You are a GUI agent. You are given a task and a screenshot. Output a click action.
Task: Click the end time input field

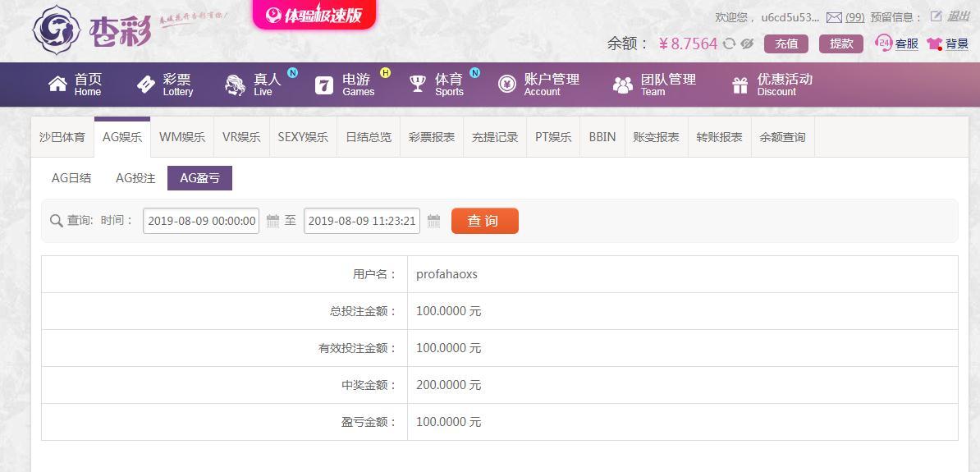tap(362, 221)
